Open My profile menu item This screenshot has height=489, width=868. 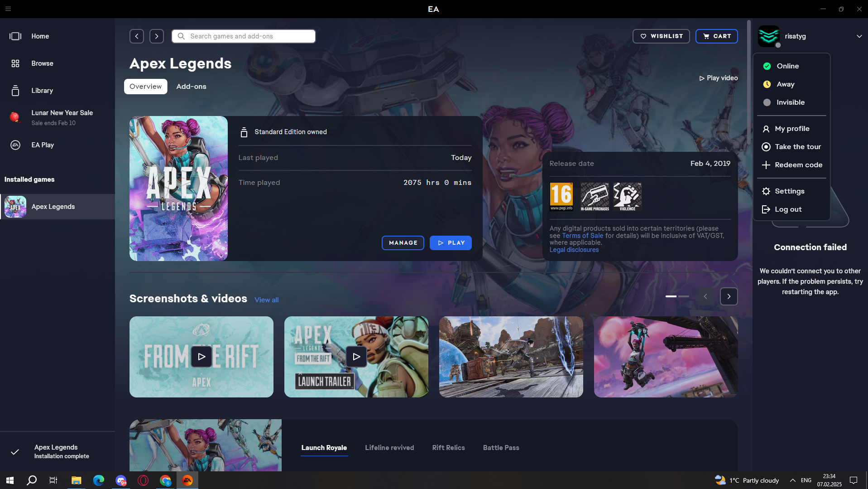791,129
